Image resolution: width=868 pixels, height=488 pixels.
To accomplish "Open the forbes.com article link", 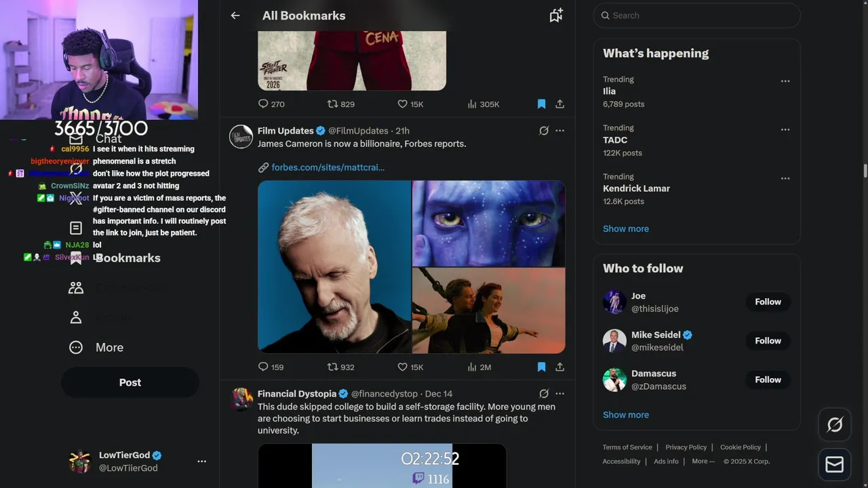I will pyautogui.click(x=328, y=167).
